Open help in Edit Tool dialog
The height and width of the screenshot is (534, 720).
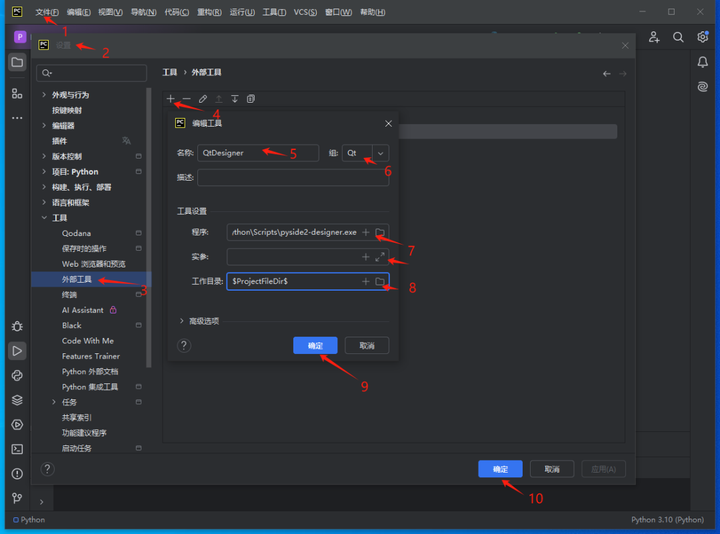coord(184,345)
